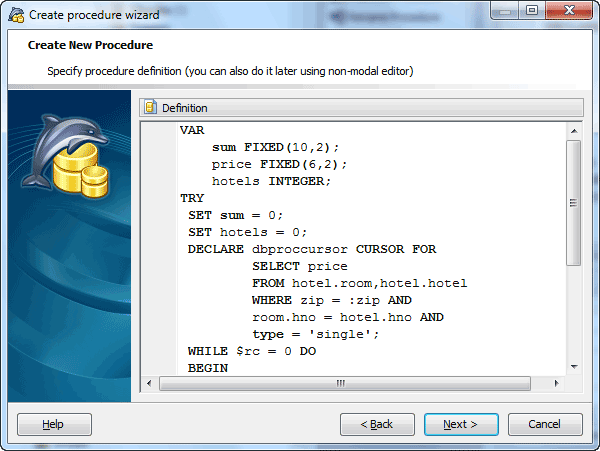The height and width of the screenshot is (451, 600).
Task: Place cursor on the 'SET sum = 0;' line
Action: (236, 215)
